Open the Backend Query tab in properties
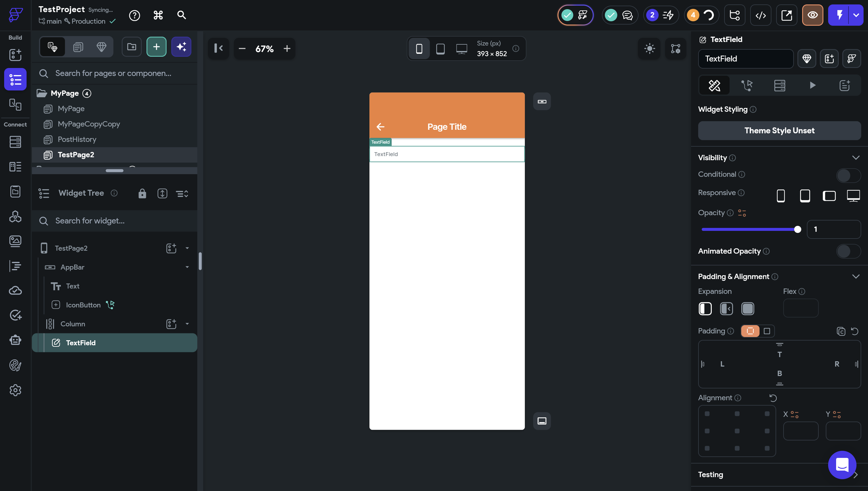This screenshot has width=868, height=491. click(x=779, y=85)
